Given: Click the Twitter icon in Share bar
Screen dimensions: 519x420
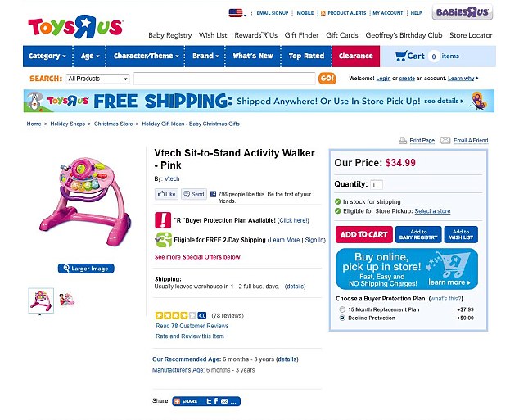Looking at the screenshot, I should [x=209, y=401].
